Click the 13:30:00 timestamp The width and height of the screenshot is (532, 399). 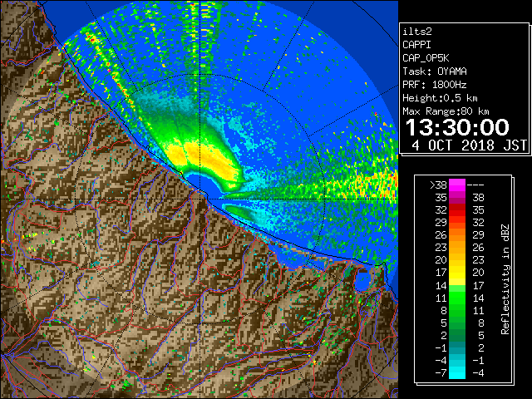click(457, 127)
